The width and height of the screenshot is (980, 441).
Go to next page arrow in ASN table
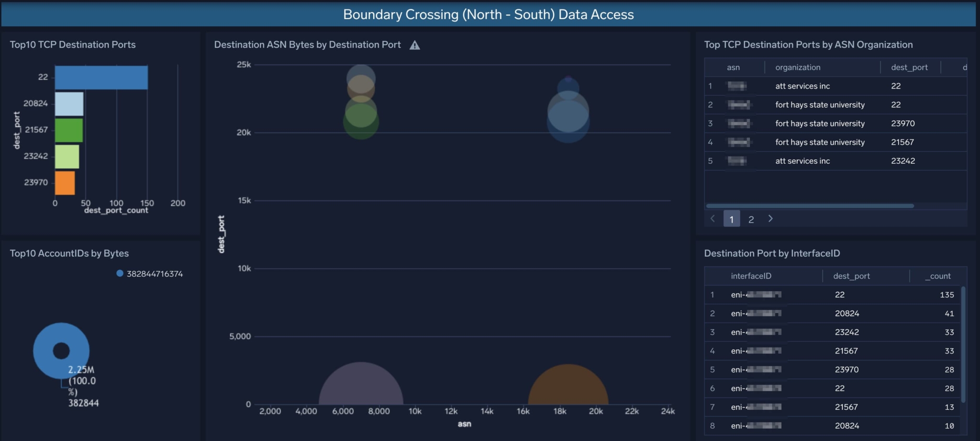[770, 219]
